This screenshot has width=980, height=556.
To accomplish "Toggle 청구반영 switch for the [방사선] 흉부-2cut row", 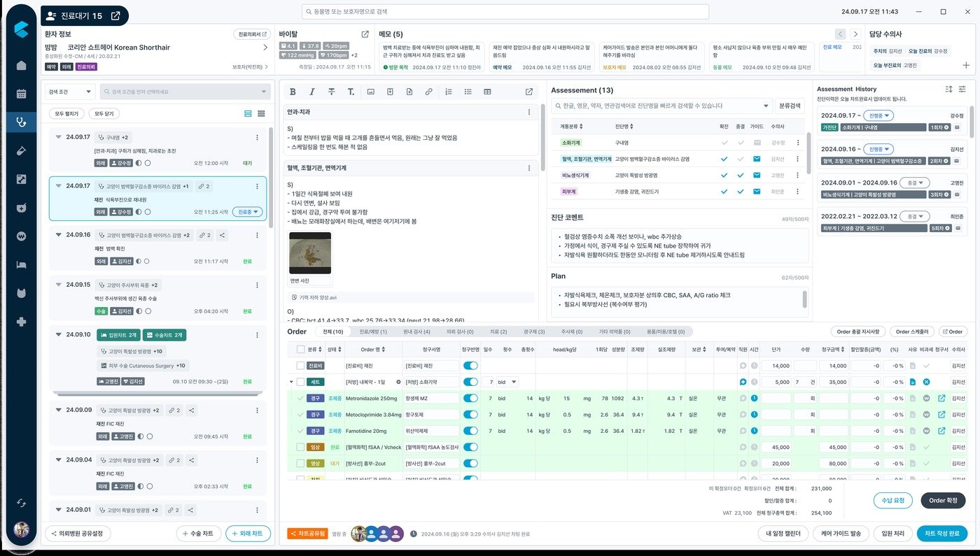I will coord(470,463).
